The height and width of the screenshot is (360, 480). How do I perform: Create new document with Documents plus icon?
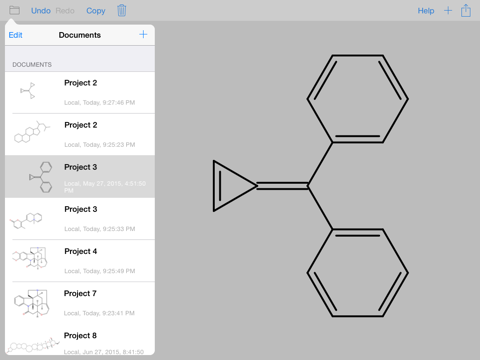point(143,34)
